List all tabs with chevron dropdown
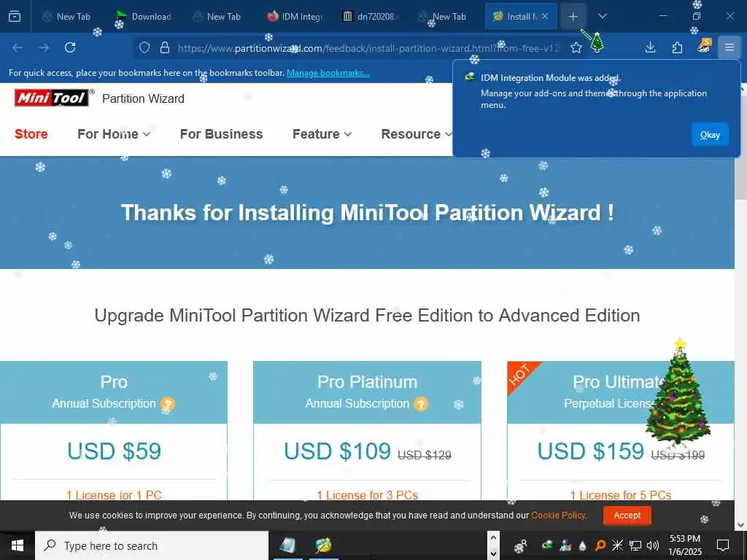This screenshot has width=747, height=560. pyautogui.click(x=602, y=16)
